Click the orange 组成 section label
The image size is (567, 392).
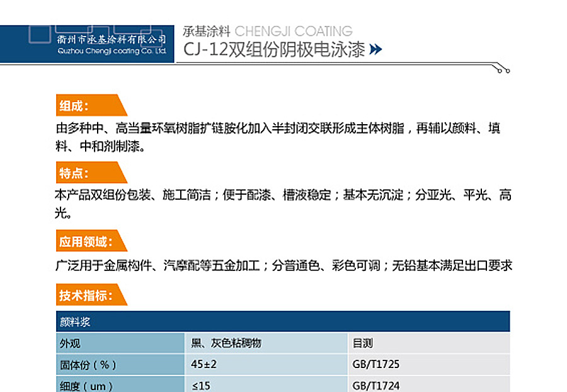(x=91, y=105)
